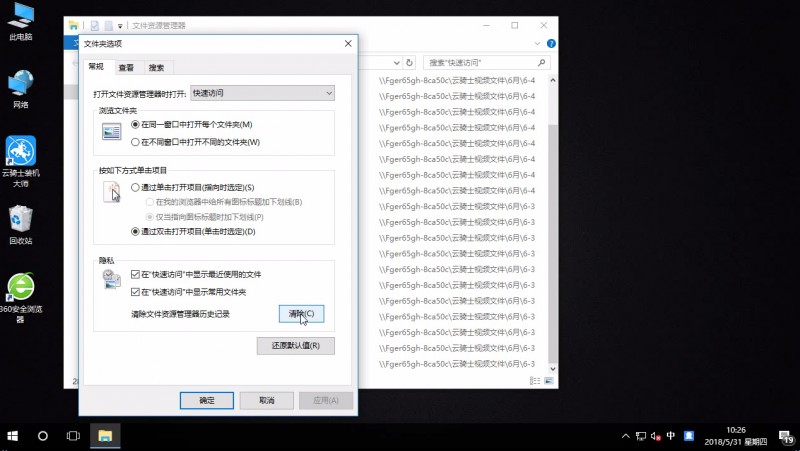Open address bar history dropdown in Explorer

[x=396, y=62]
